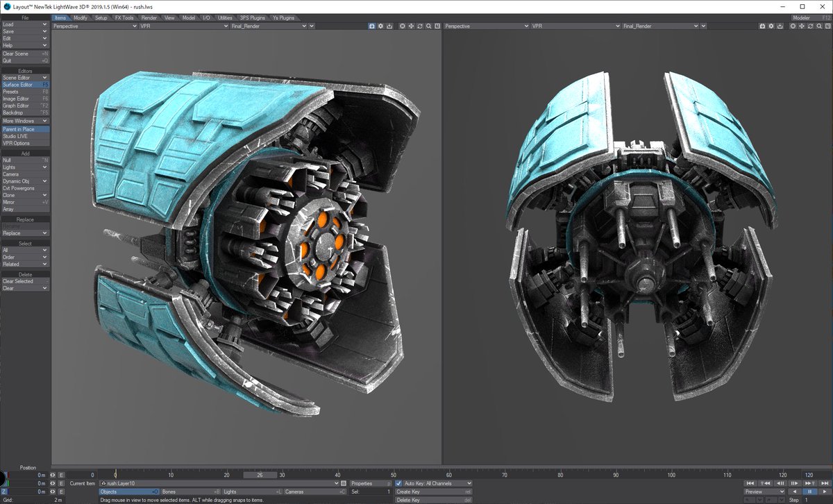The width and height of the screenshot is (833, 504).
Task: Left viewport settings gear icon
Action: (380, 26)
